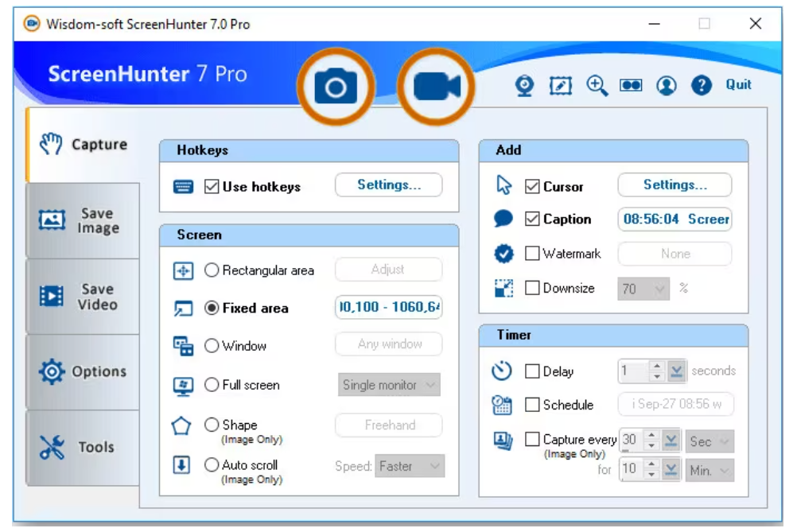Click Quit in the header

pyautogui.click(x=738, y=85)
